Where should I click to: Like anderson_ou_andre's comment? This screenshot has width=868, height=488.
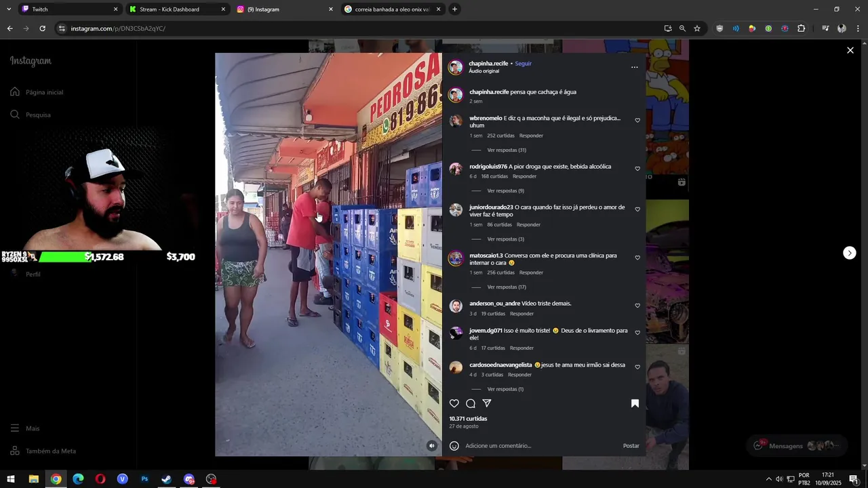point(637,306)
